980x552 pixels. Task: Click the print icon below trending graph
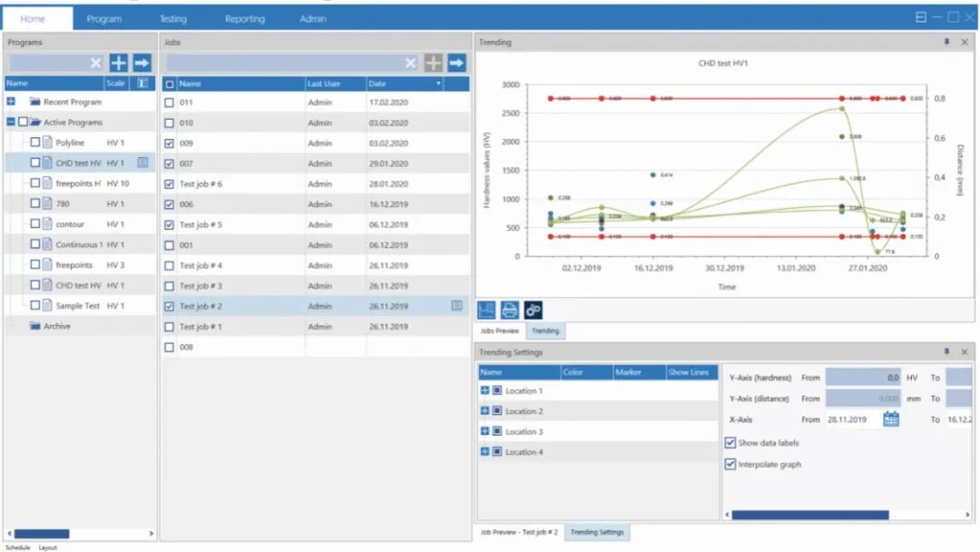tap(509, 310)
